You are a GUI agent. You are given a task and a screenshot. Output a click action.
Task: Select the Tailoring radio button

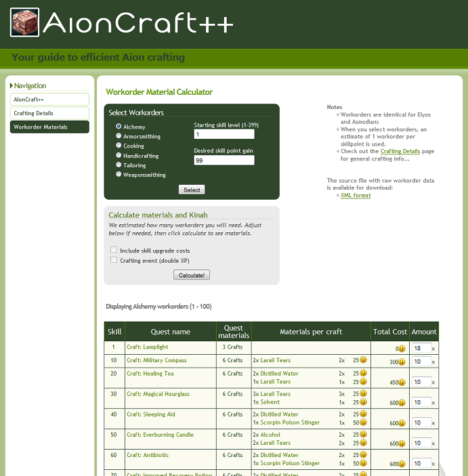click(119, 165)
